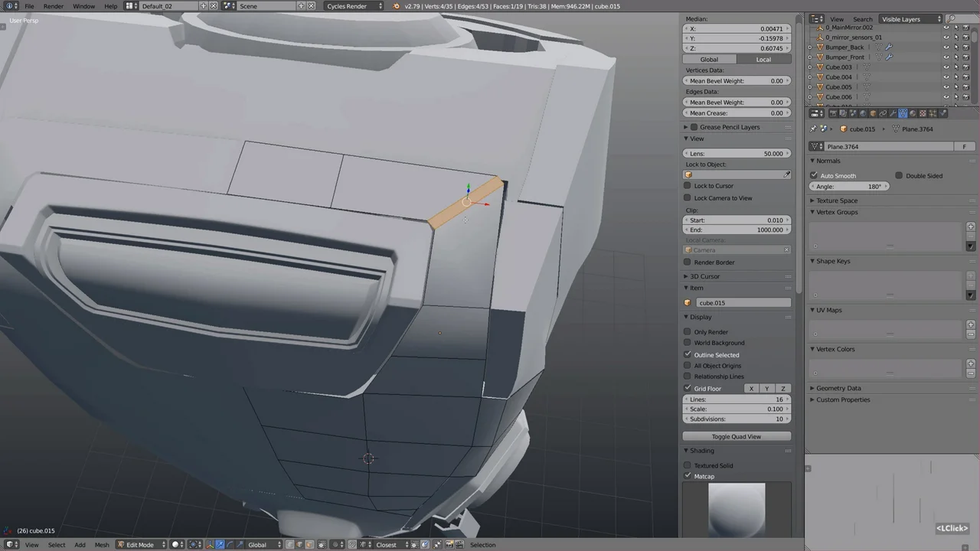This screenshot has height=551, width=980.
Task: Switch transform values to Global
Action: pos(709,59)
